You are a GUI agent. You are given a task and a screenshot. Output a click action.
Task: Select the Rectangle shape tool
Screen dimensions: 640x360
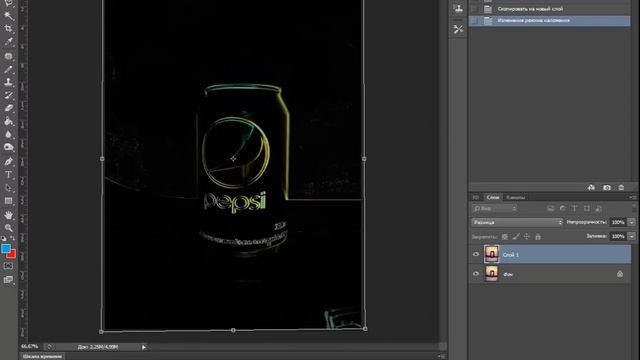(x=8, y=201)
